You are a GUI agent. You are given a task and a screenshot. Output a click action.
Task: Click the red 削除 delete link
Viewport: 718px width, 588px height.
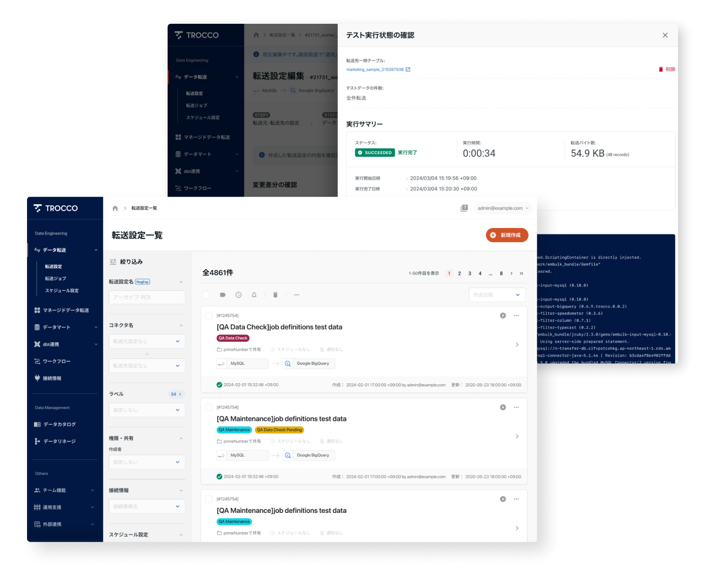[667, 70]
